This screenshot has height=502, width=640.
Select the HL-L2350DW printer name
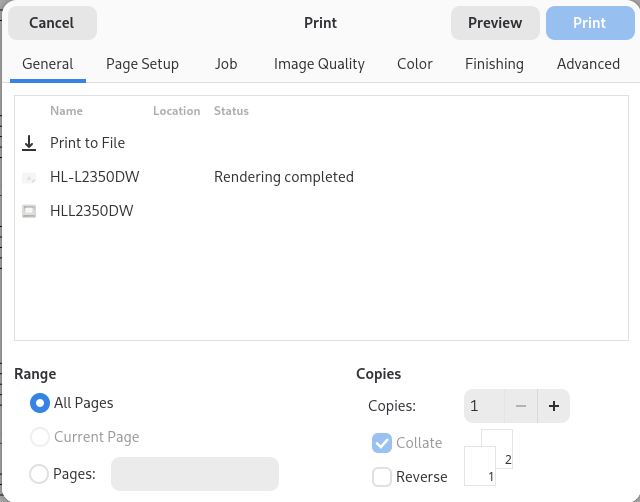(95, 177)
